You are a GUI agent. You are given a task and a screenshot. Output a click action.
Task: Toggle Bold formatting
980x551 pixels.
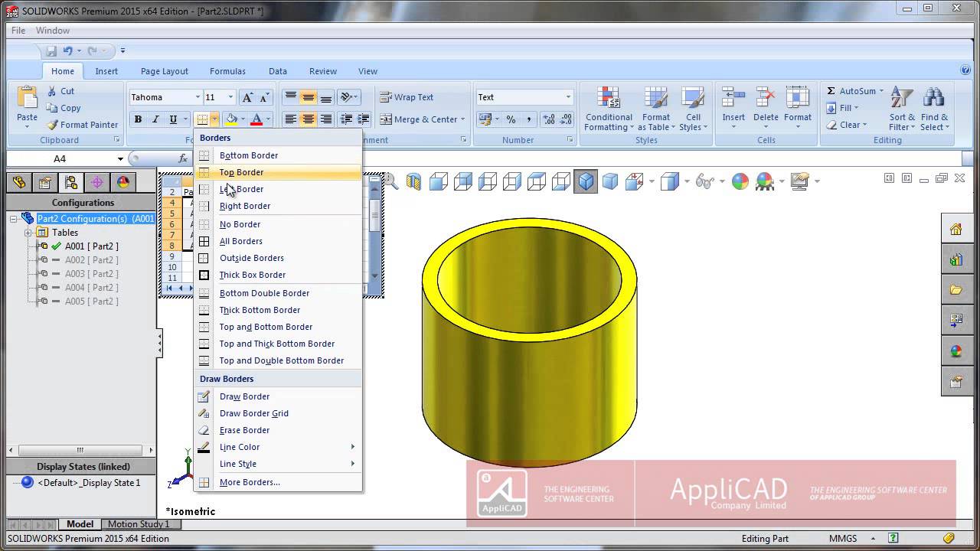point(138,119)
